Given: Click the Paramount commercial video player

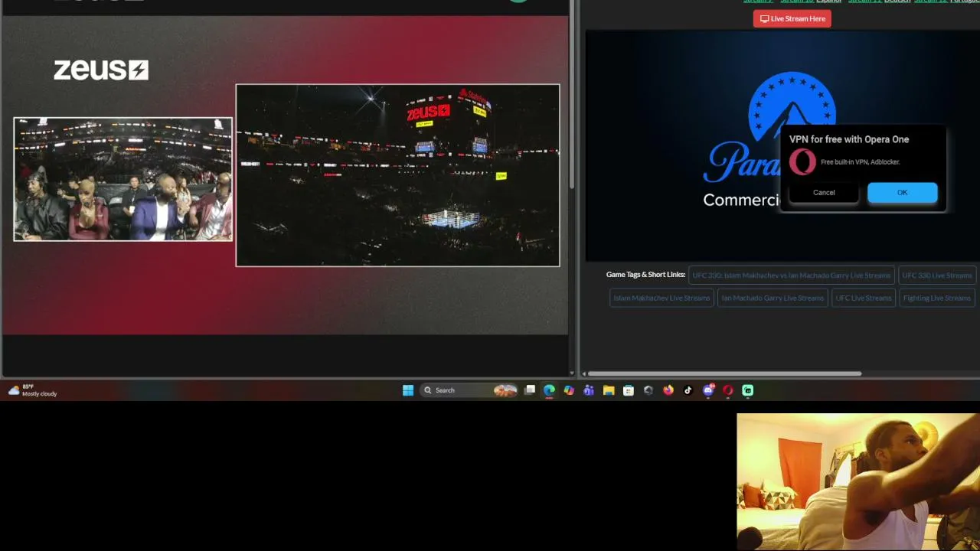Looking at the screenshot, I should pos(782,145).
